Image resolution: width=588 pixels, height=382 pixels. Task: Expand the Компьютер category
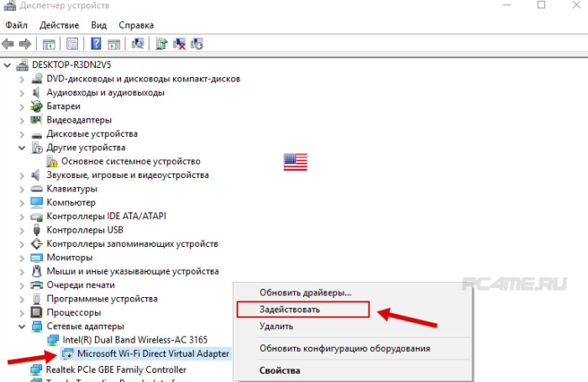point(22,203)
